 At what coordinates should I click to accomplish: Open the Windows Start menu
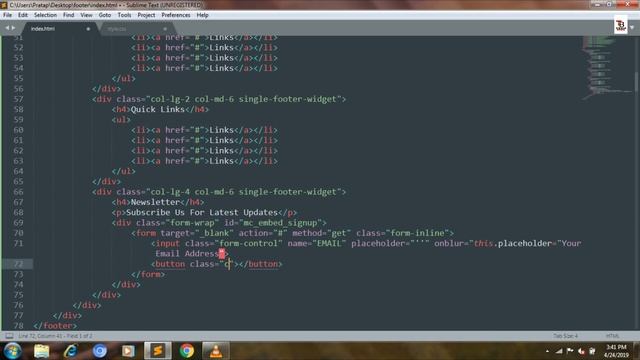point(12,351)
